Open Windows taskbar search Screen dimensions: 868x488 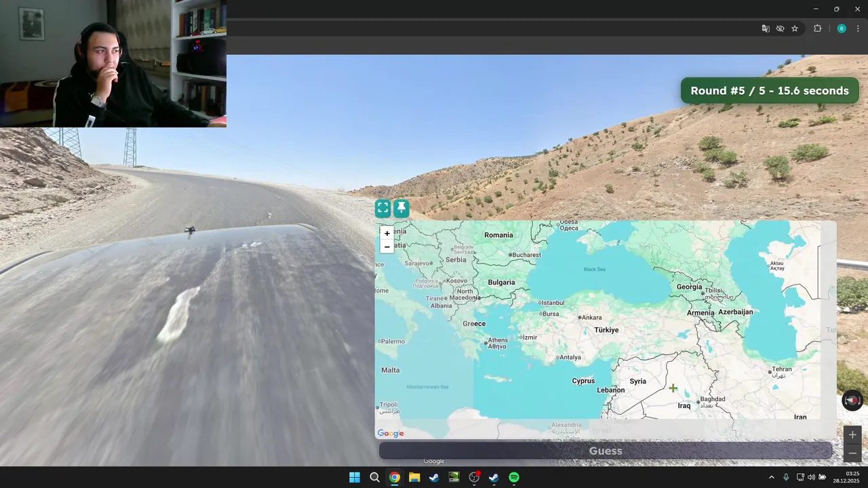pyautogui.click(x=374, y=477)
